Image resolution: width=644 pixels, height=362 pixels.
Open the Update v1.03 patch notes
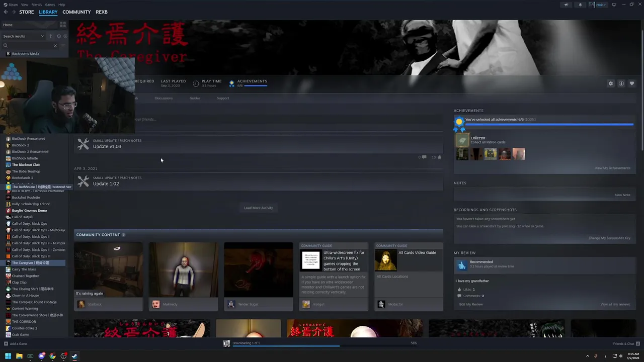click(107, 146)
